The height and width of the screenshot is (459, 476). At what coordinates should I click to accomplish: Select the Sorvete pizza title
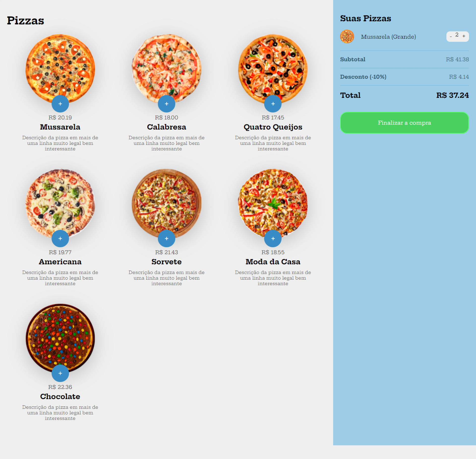(x=167, y=262)
